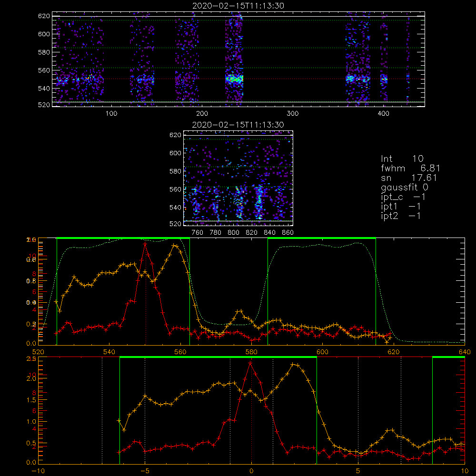Click orange y-axis label 1.0 of bottom plot
The width and height of the screenshot is (476, 476).
pyautogui.click(x=31, y=422)
